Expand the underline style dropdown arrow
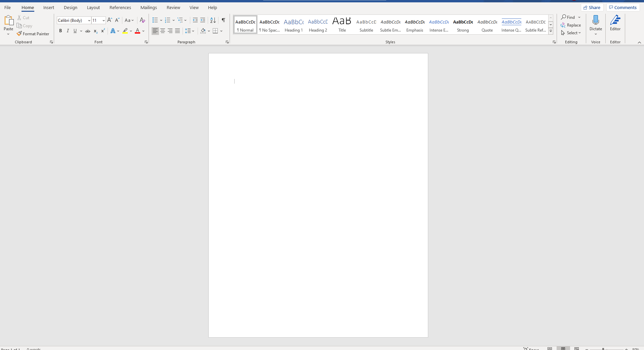Screen dimensions: 644x350 (81, 31)
